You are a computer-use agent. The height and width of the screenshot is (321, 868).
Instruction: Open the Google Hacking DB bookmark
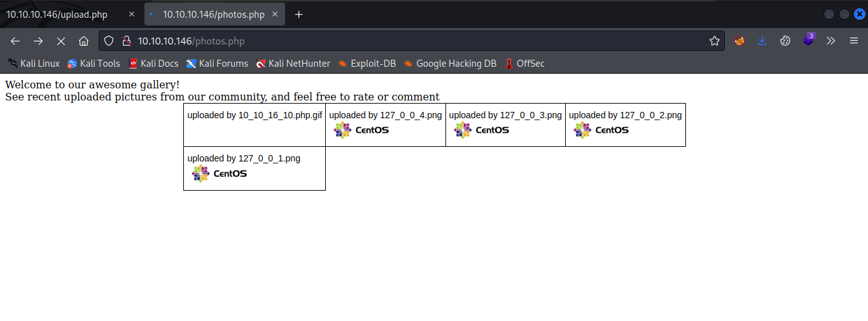(x=450, y=64)
